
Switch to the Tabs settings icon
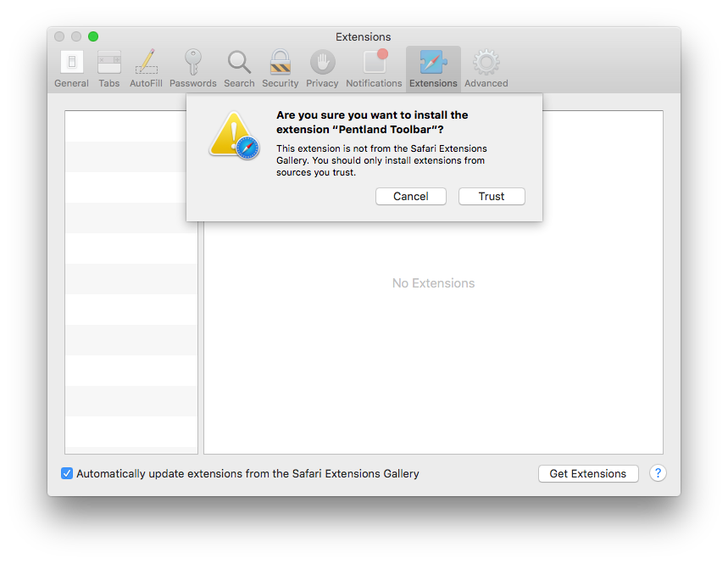108,64
